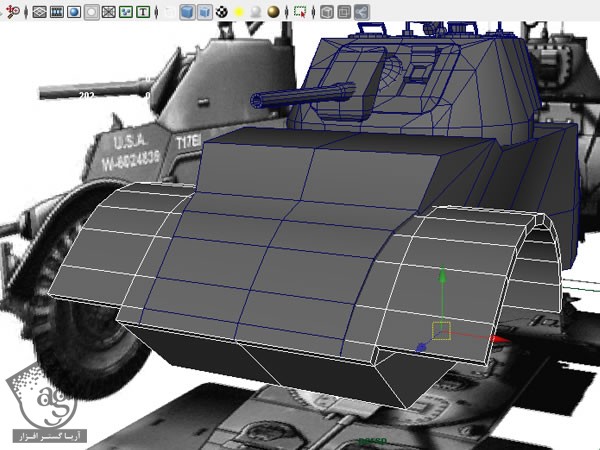Screen dimensions: 600x450
Task: Toggle the viewport Grid display icon
Action: (x=39, y=13)
